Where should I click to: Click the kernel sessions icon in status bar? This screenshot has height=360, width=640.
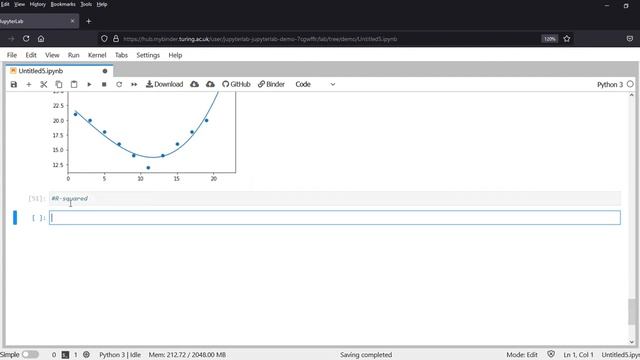pyautogui.click(x=87, y=355)
